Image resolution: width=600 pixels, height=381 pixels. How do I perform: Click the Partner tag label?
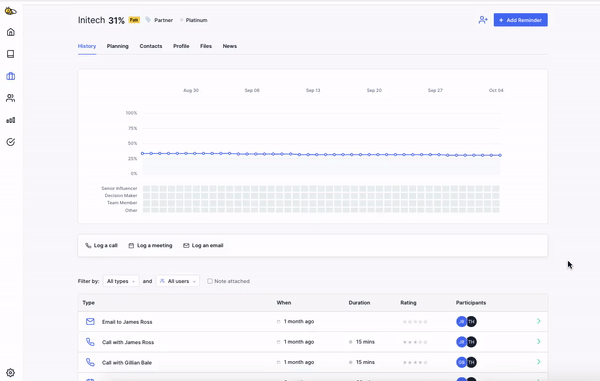point(163,20)
